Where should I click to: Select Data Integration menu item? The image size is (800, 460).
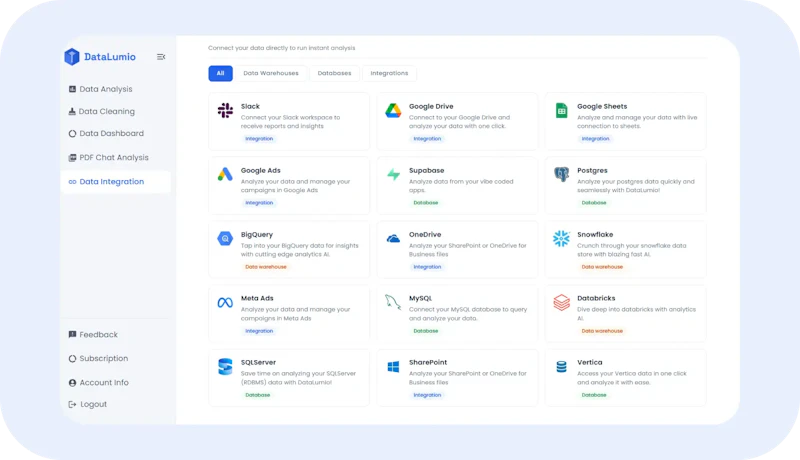115,182
